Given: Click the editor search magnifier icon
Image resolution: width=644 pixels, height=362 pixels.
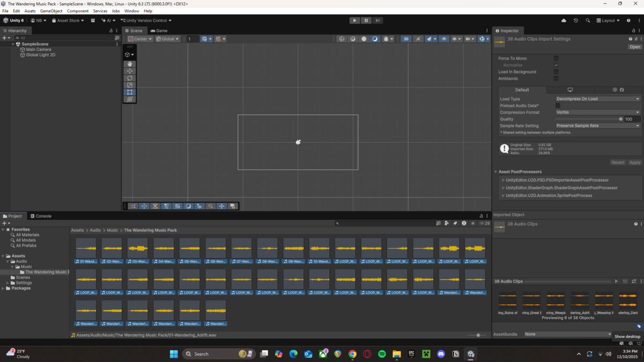Looking at the screenshot, I should 588,20.
